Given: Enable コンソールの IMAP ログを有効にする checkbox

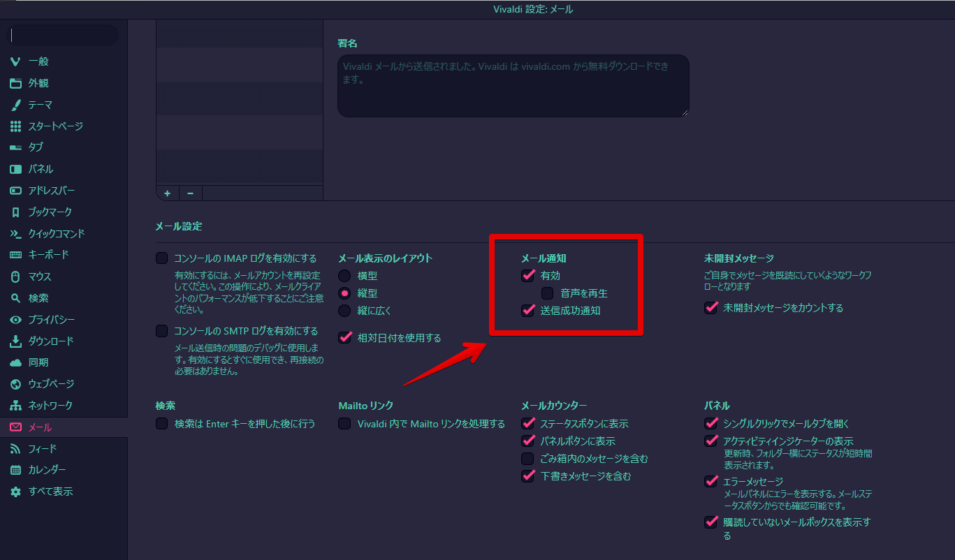Looking at the screenshot, I should point(162,258).
